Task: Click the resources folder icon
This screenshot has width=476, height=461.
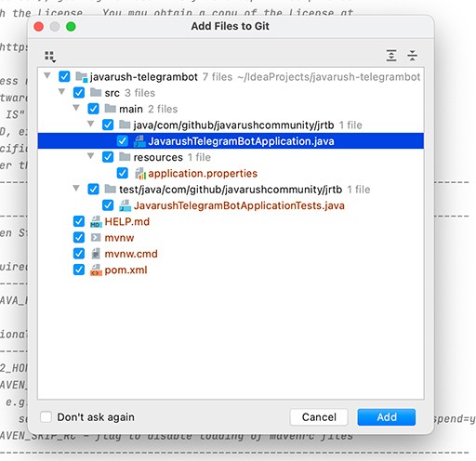Action: tap(125, 157)
